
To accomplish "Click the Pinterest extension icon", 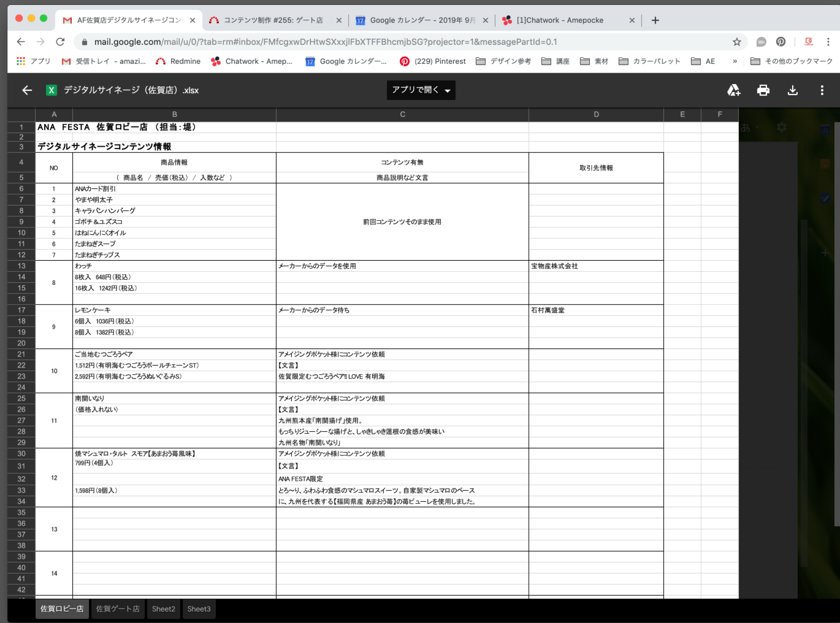I will [x=781, y=42].
